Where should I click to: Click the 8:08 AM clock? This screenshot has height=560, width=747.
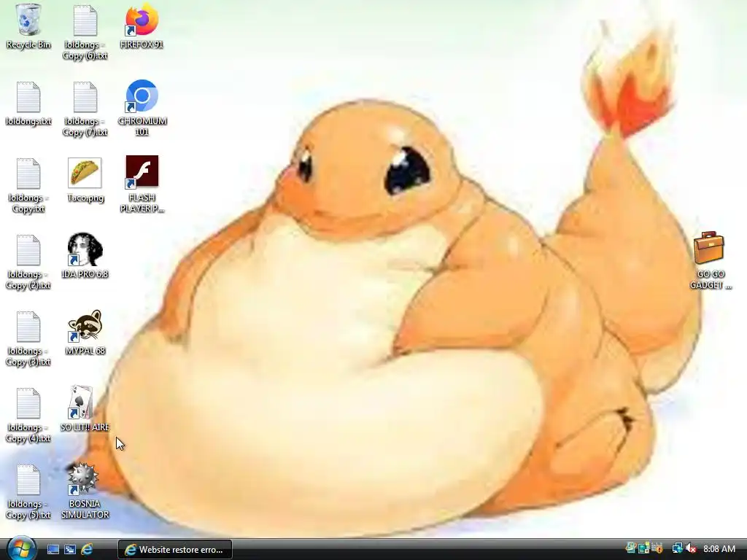click(719, 548)
